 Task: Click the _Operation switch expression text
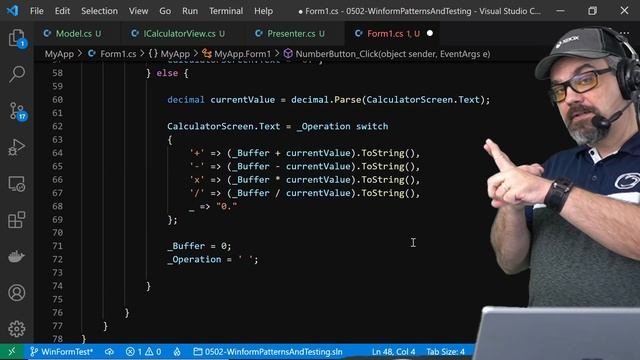[x=343, y=127]
